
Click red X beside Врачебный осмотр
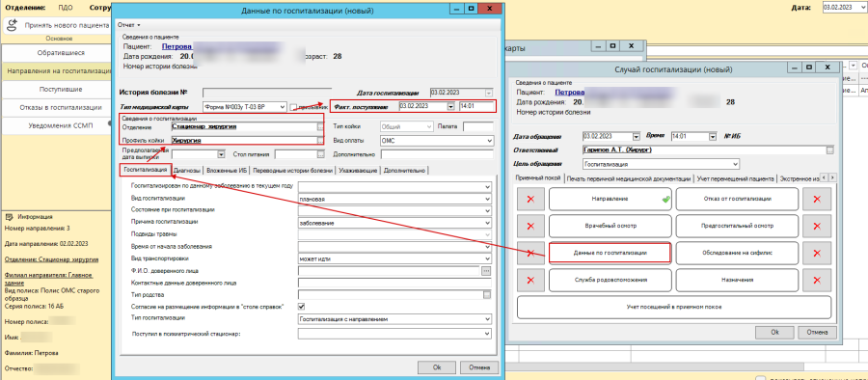point(530,226)
